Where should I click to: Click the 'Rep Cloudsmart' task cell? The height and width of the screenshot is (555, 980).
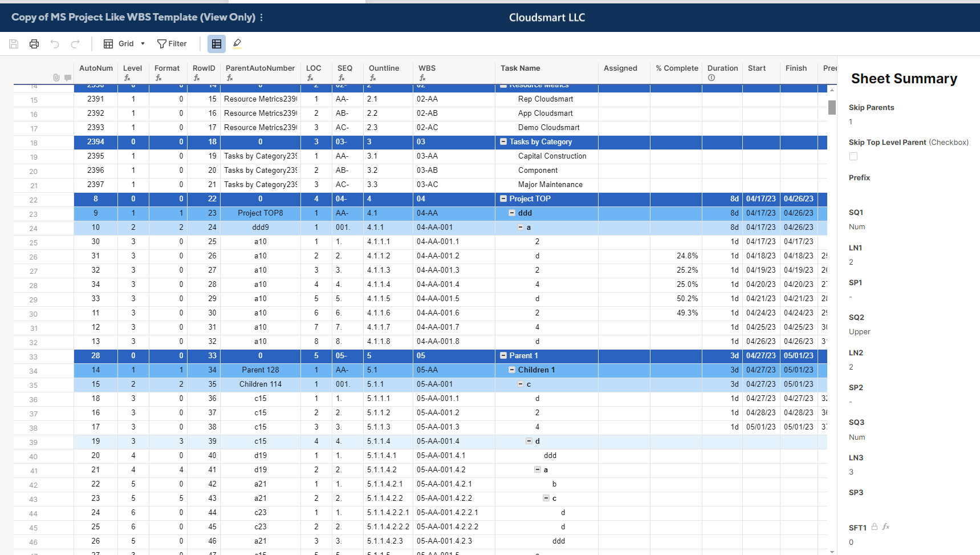547,99
